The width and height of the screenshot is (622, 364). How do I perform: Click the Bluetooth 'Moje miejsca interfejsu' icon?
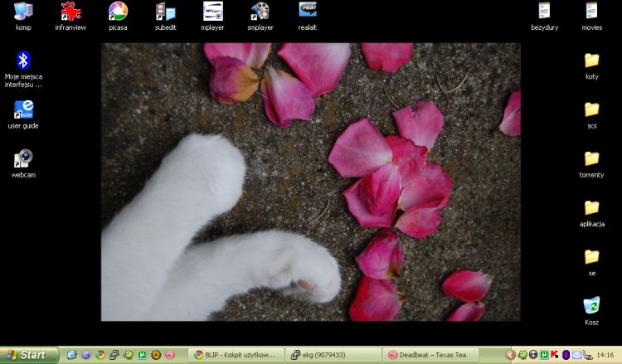point(23,61)
